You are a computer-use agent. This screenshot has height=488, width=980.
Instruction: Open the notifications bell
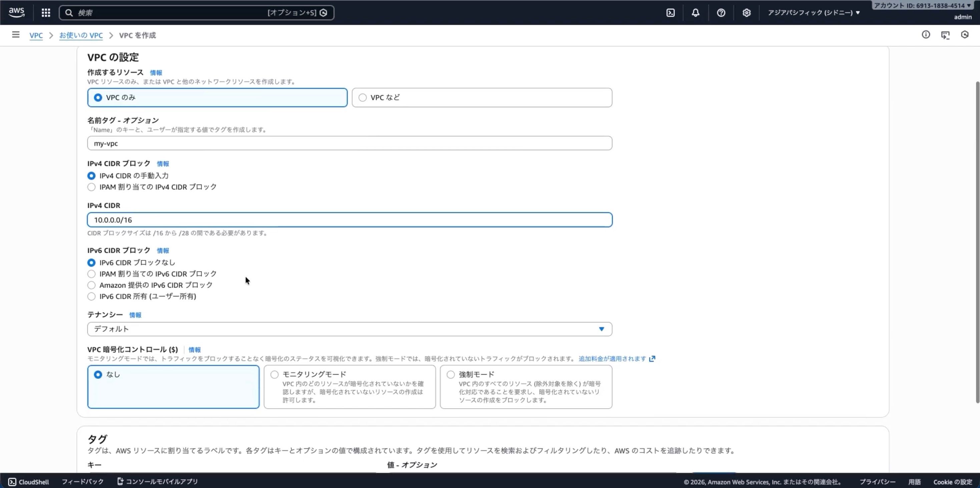tap(695, 12)
